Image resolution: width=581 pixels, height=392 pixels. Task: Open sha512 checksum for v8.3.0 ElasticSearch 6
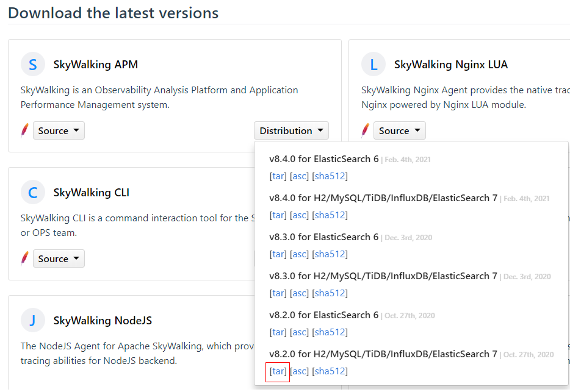(330, 254)
